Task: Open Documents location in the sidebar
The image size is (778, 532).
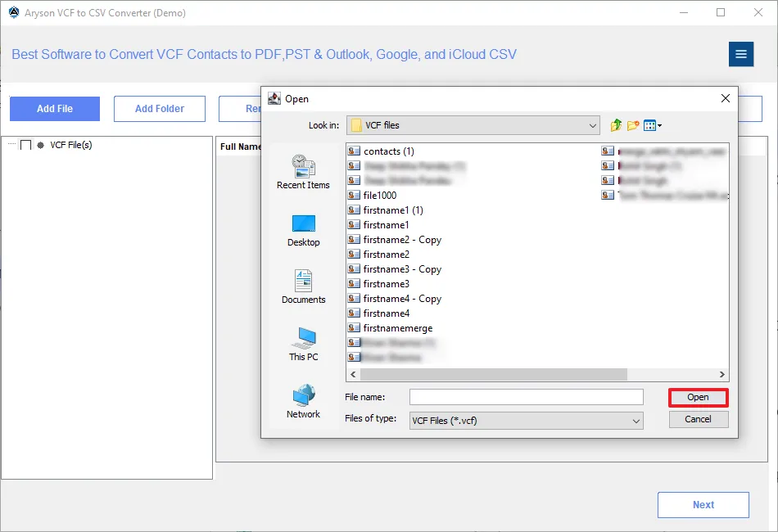Action: 303,287
